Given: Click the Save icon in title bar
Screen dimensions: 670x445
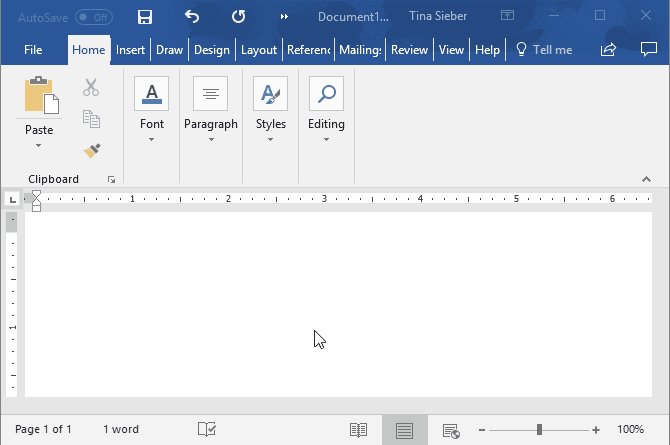Looking at the screenshot, I should 145,17.
